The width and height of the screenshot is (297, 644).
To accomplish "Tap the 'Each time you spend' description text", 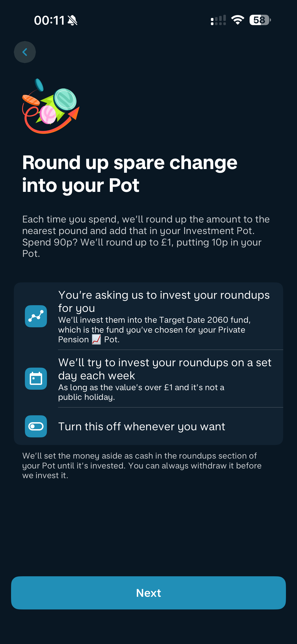I will [x=146, y=236].
